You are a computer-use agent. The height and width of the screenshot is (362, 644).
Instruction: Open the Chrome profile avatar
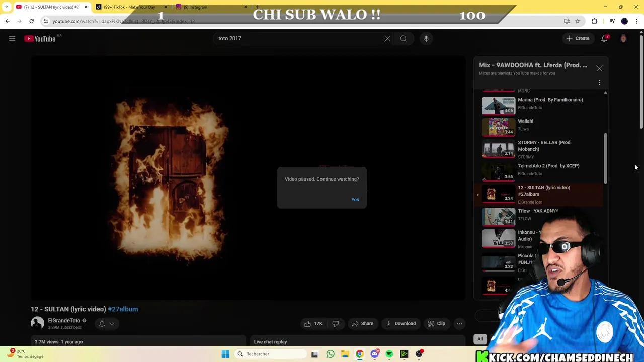[x=624, y=21]
